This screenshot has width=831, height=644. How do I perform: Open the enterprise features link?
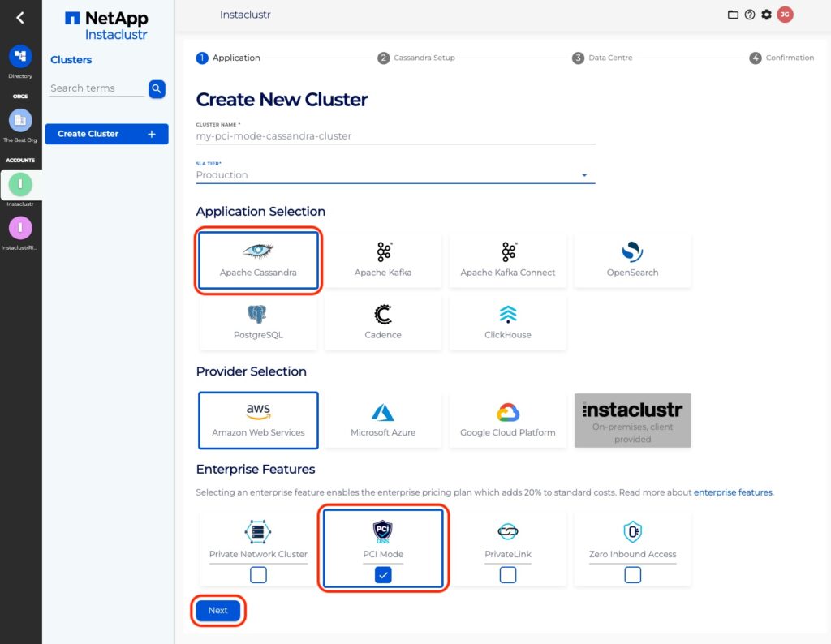pos(733,492)
